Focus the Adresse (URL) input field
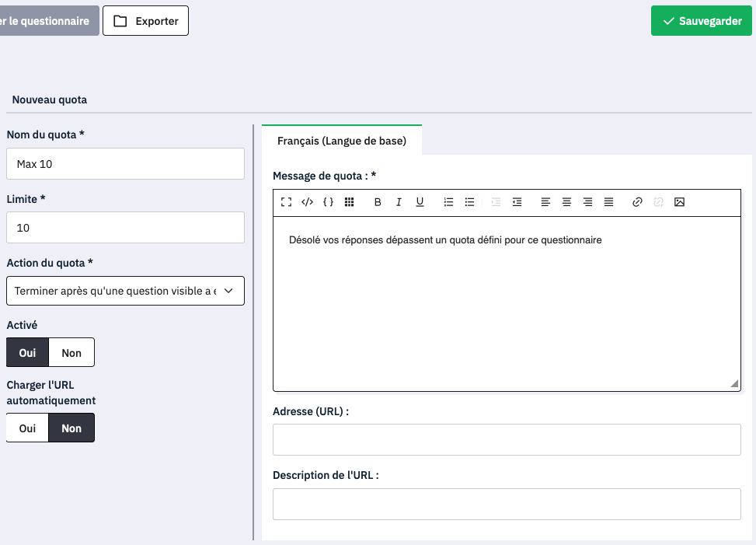The height and width of the screenshot is (545, 756). coord(507,439)
